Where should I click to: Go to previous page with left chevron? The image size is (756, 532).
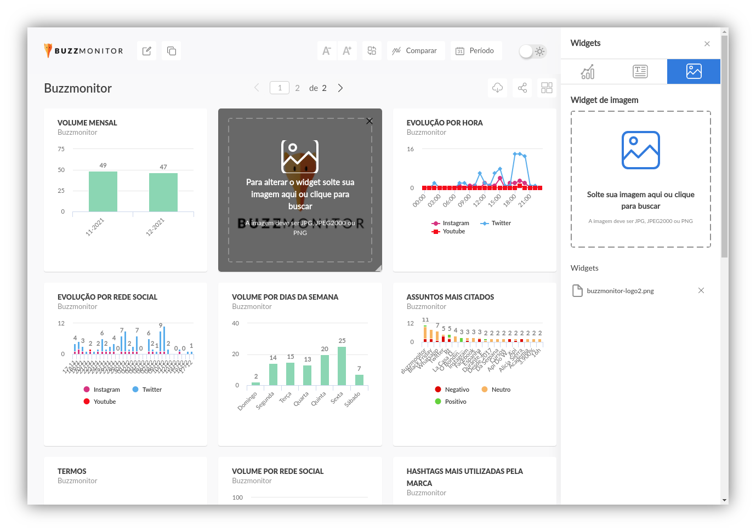(257, 88)
